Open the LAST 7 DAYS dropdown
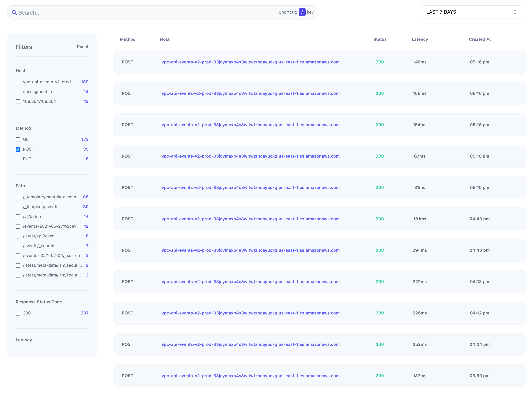 click(471, 12)
